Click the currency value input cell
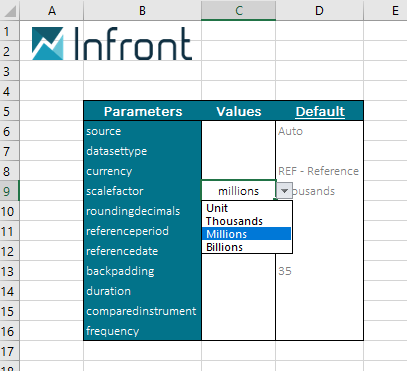Viewport: 407px width, 371px height. coord(239,171)
